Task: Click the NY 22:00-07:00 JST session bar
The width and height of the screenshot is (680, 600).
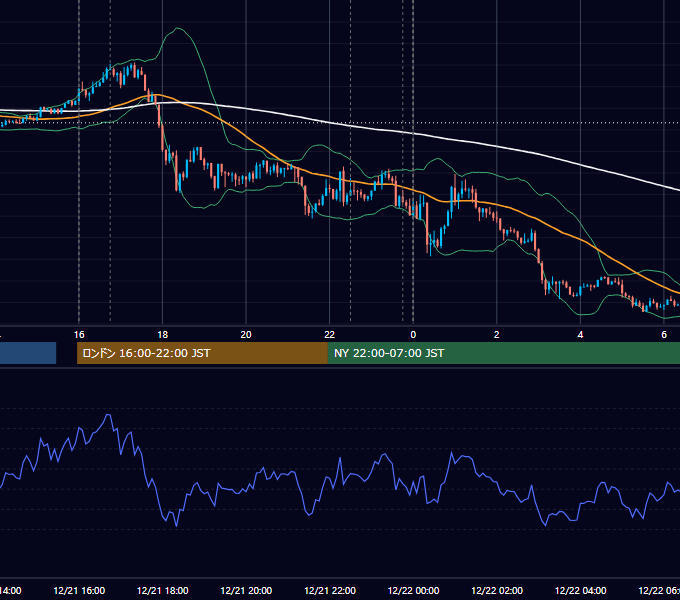Action: coord(503,353)
